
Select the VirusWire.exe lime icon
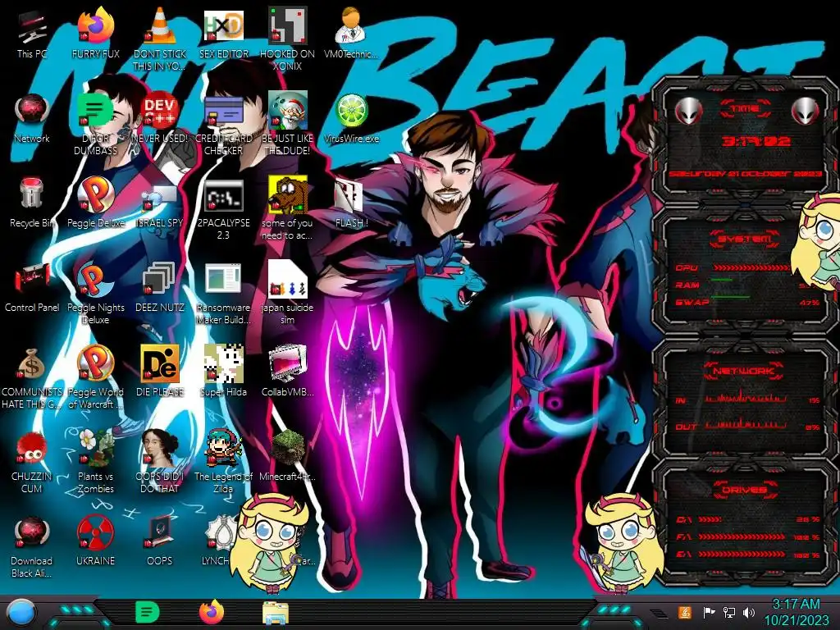tap(351, 111)
